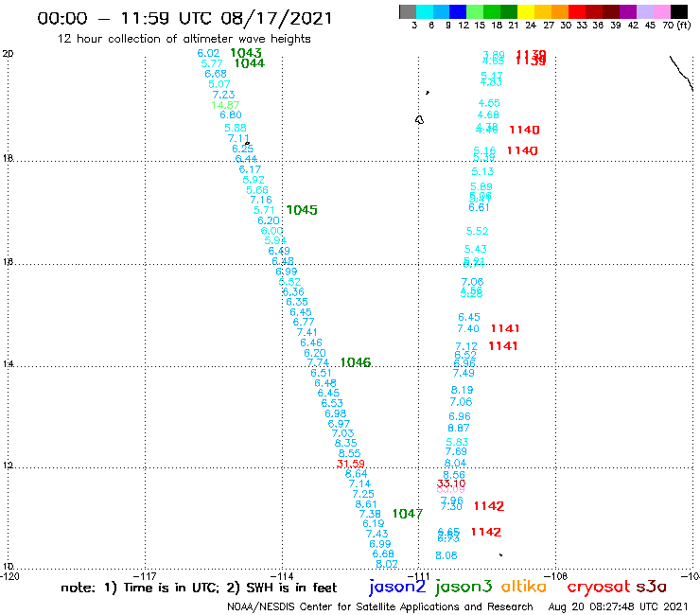Click the green wave height value '14.87'
Image resolution: width=700 pixels, height=615 pixels.
[x=225, y=105]
